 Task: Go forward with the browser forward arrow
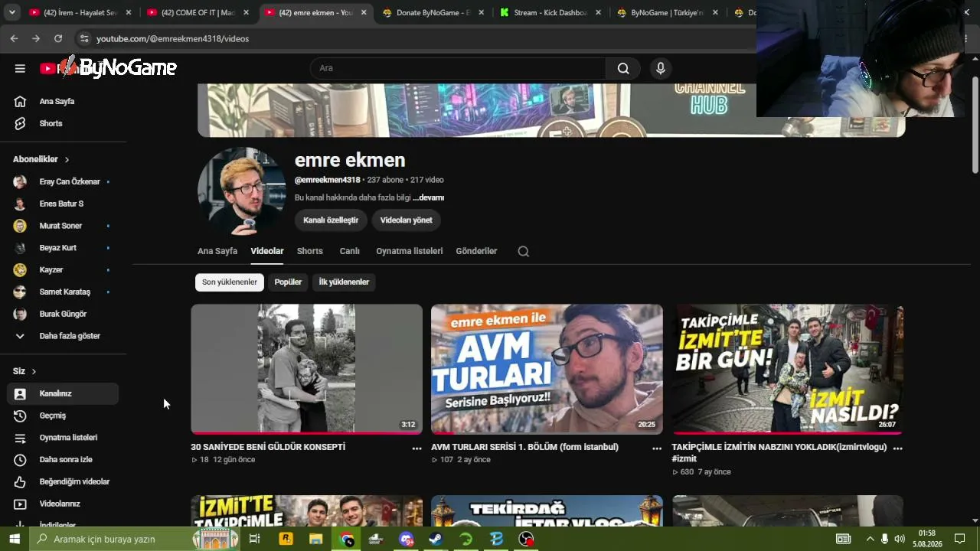click(x=35, y=38)
